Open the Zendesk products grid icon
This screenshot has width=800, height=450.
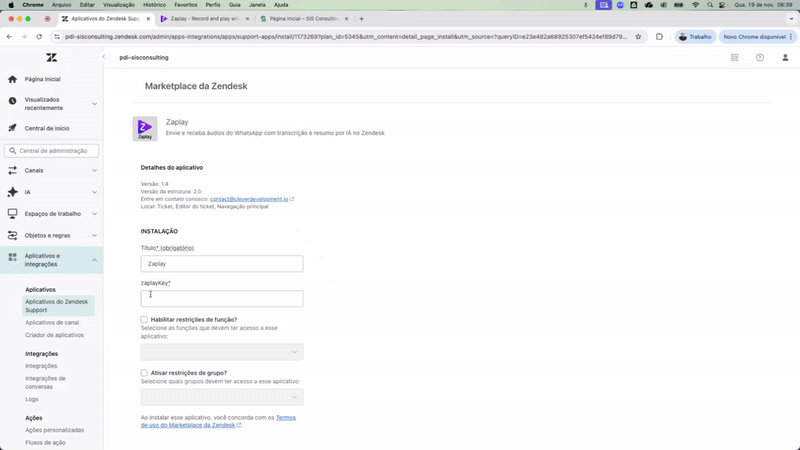tap(734, 58)
